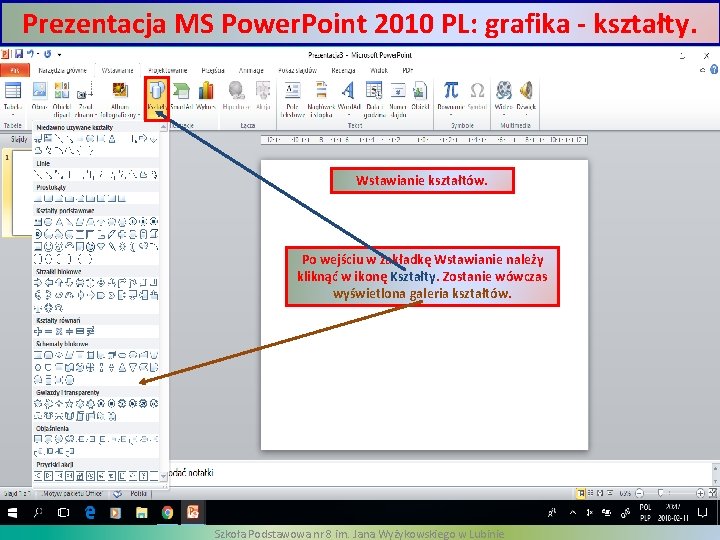Click the Zrzut ekranu screenshot icon
This screenshot has width=720, height=540.
click(85, 90)
